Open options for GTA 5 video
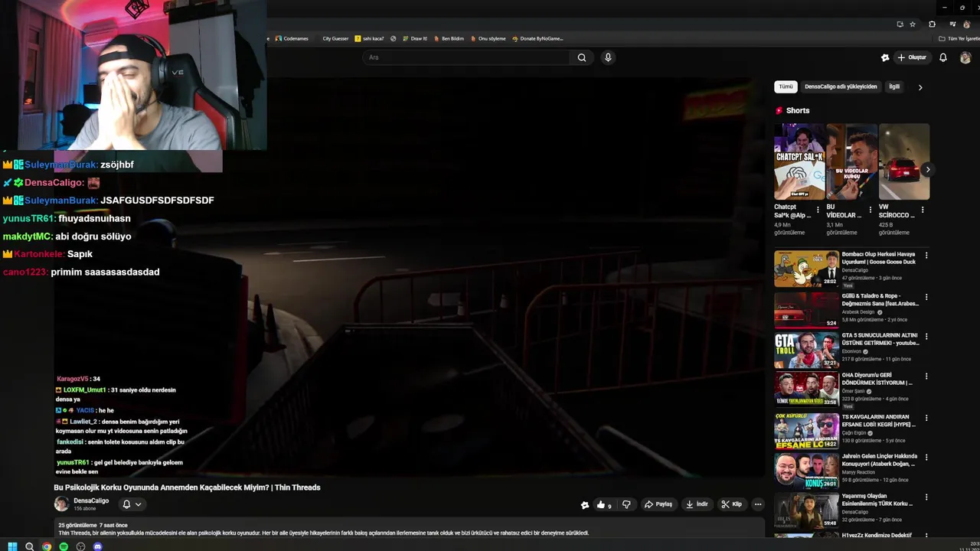 pyautogui.click(x=926, y=337)
